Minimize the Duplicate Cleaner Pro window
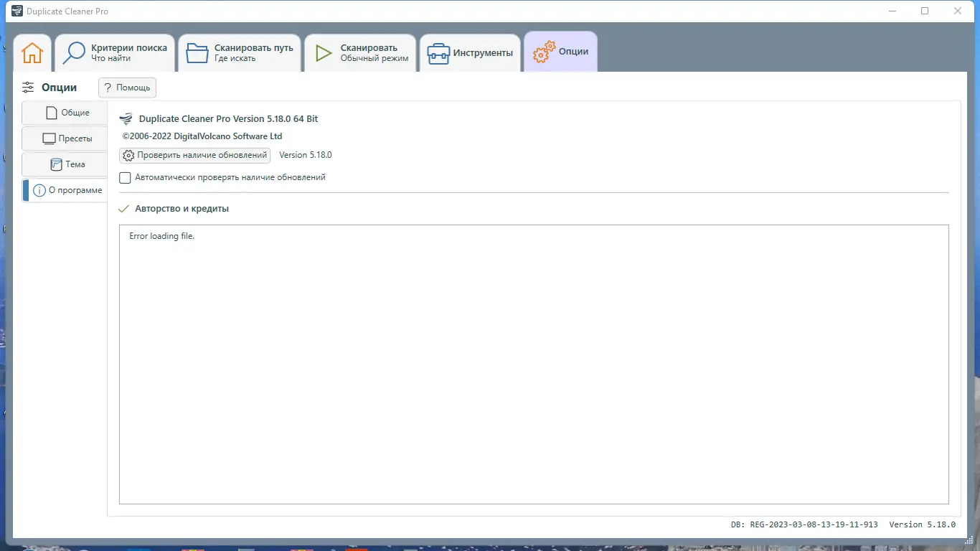The height and width of the screenshot is (551, 980). click(x=892, y=11)
